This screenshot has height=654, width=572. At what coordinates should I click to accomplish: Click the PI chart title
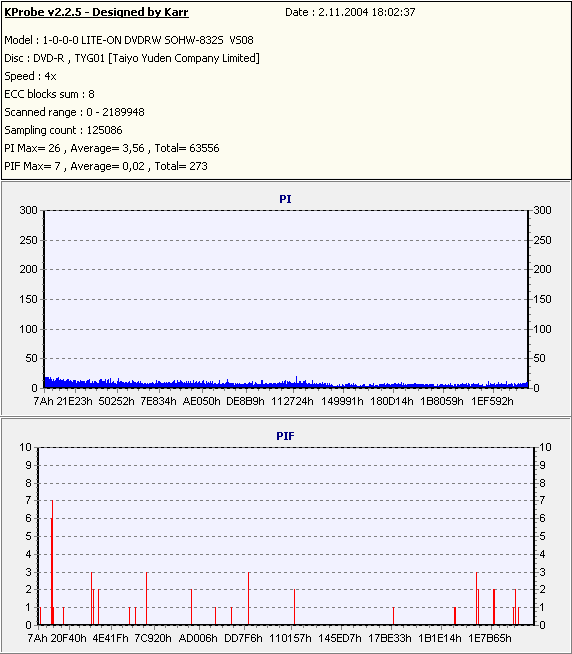click(285, 199)
